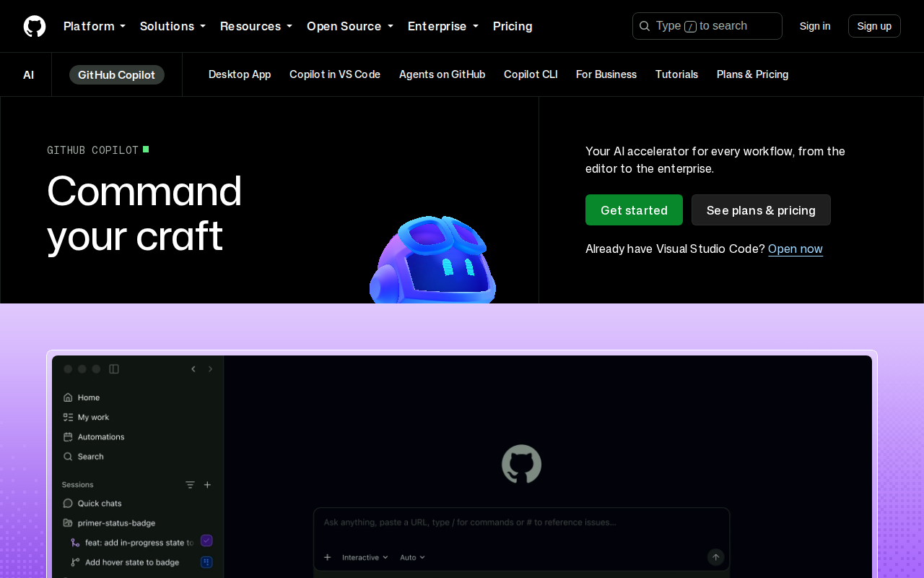
Task: Click the purple checkmark badge on feat session
Action: pos(206,540)
